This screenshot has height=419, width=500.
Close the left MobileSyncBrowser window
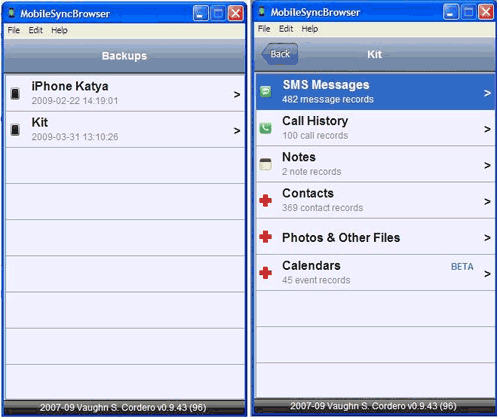pyautogui.click(x=236, y=13)
